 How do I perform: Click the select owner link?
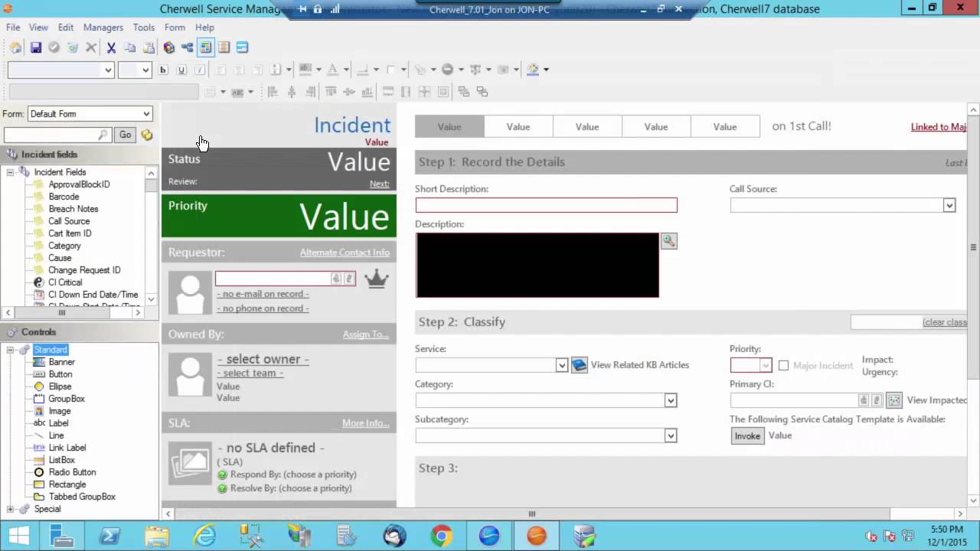tap(263, 359)
